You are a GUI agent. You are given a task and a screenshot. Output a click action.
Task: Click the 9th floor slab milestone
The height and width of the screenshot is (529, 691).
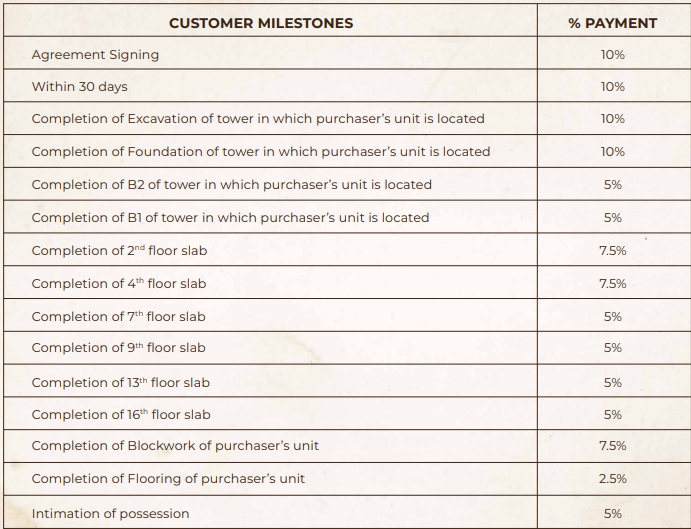click(x=118, y=348)
